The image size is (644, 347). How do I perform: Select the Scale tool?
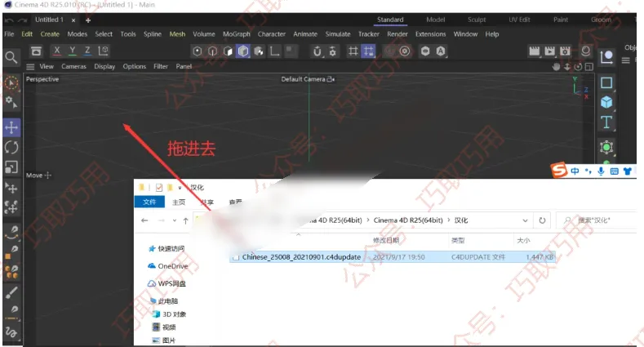[11, 167]
